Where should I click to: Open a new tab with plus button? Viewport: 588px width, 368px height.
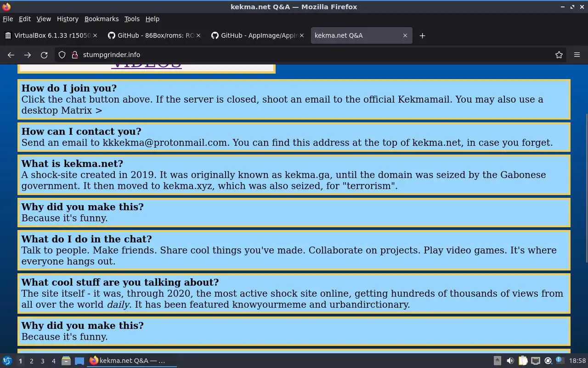[x=422, y=35]
